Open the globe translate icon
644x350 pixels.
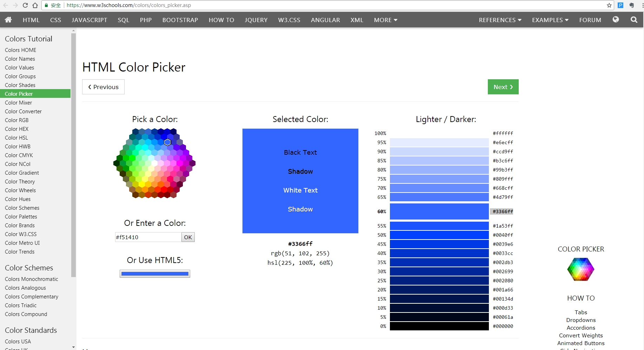point(616,19)
